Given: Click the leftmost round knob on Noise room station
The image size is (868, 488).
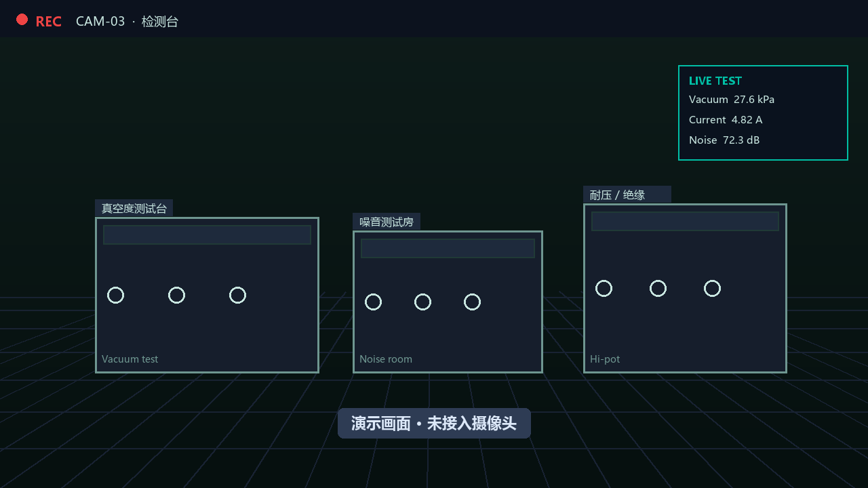Looking at the screenshot, I should point(373,302).
